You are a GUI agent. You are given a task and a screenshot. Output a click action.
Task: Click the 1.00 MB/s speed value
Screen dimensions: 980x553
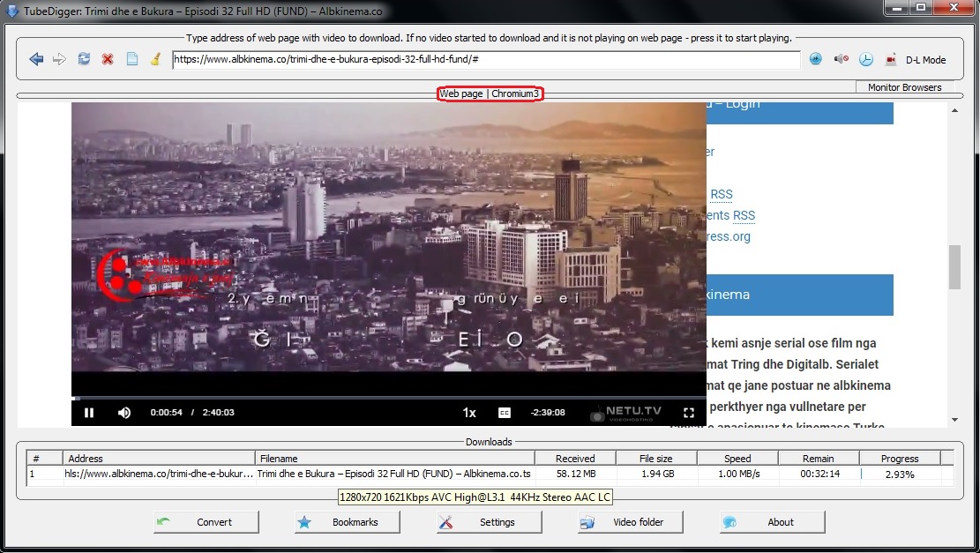pyautogui.click(x=739, y=475)
